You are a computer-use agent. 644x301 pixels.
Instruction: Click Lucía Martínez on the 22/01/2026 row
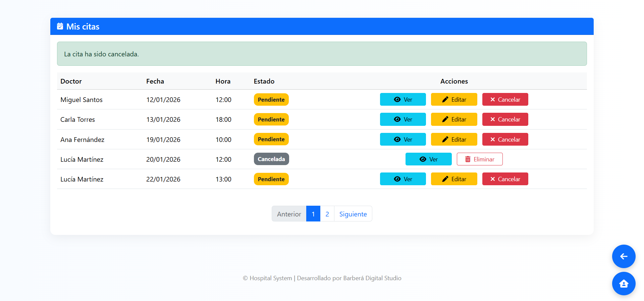(82, 179)
